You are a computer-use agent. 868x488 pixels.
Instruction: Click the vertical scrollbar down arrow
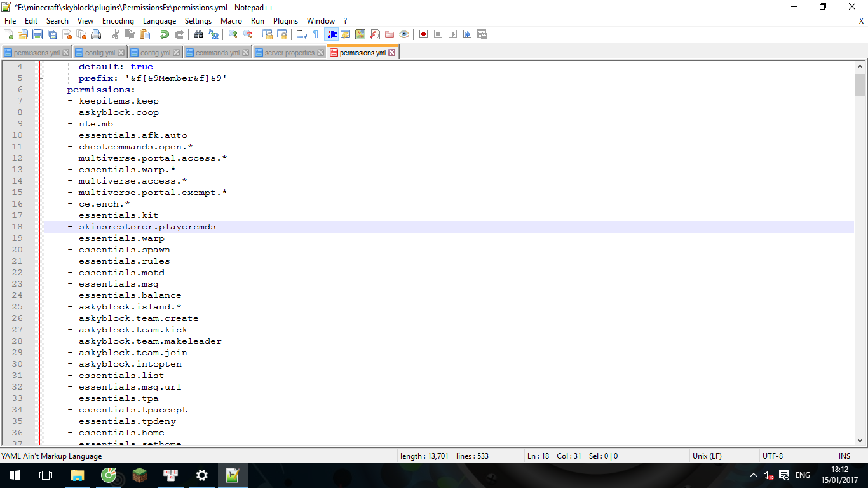(860, 439)
